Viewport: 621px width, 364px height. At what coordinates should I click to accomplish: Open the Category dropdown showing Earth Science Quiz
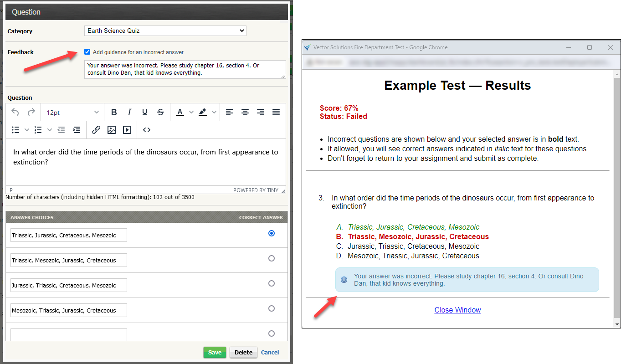coord(165,31)
